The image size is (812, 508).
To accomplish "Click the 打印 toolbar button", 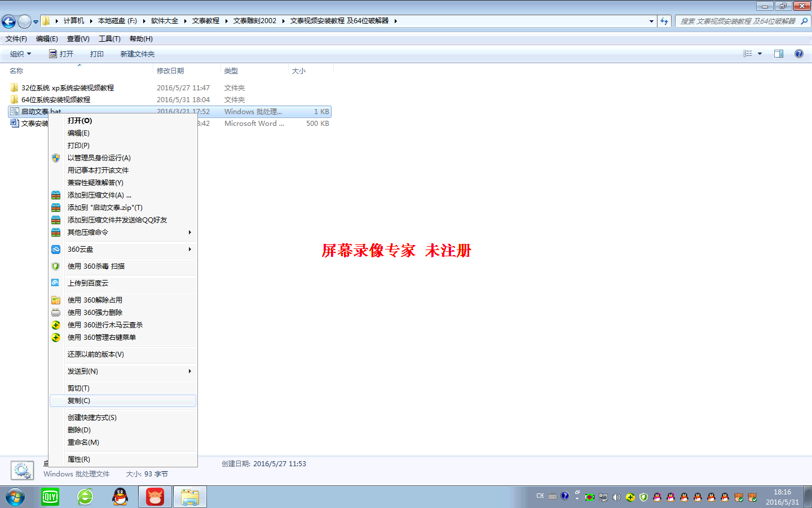I will point(97,54).
